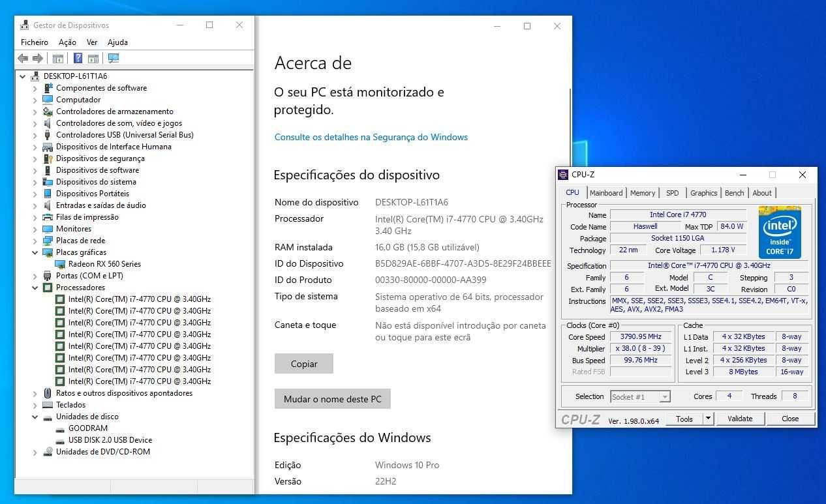Screen dimensions: 826x504
Task: Select the USB DISK 2.0 USB Device row
Action: [x=110, y=440]
